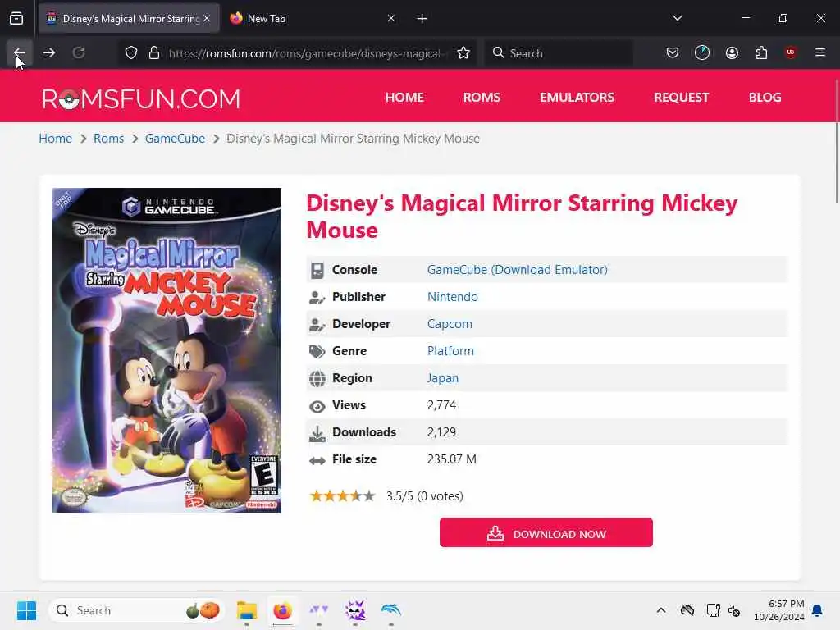Click the browser Search field
Image resolution: width=840 pixels, height=630 pixels.
click(558, 53)
